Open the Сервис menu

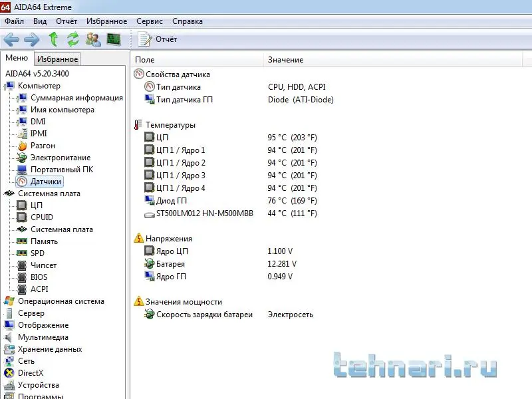tap(149, 21)
